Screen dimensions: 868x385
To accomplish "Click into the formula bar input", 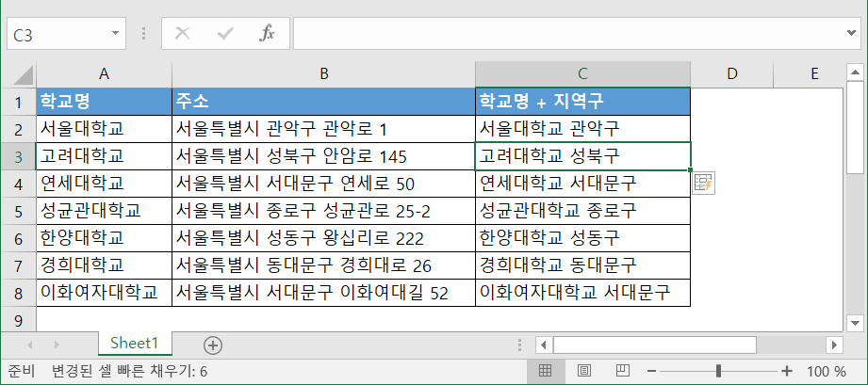I will (569, 34).
